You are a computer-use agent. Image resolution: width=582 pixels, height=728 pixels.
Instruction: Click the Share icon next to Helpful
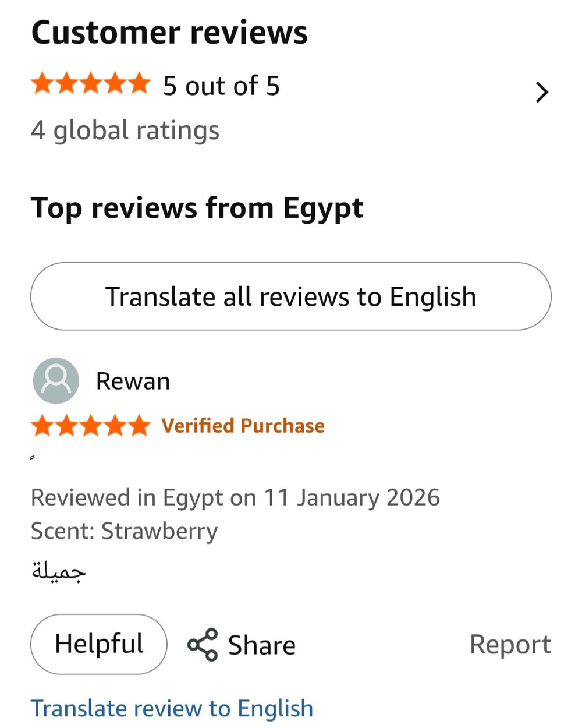pos(202,644)
